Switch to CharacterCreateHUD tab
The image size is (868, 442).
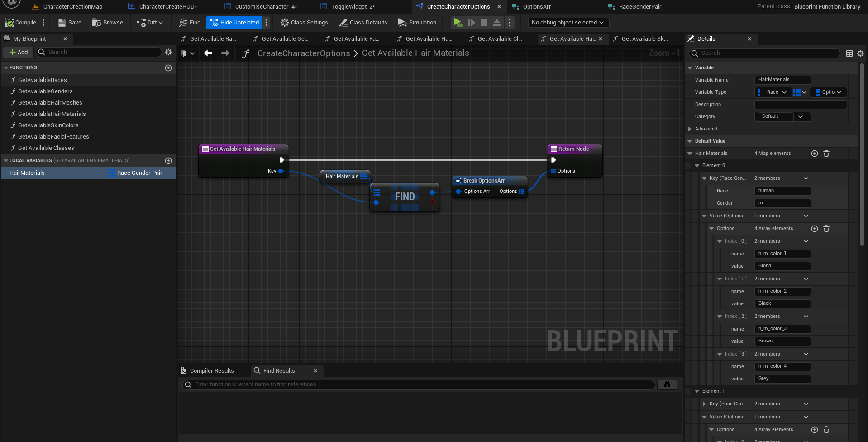(x=168, y=7)
